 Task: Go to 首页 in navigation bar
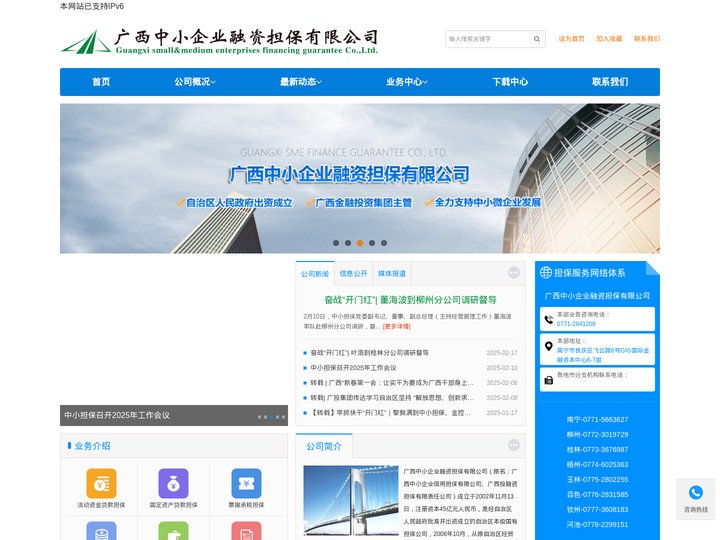click(x=101, y=82)
